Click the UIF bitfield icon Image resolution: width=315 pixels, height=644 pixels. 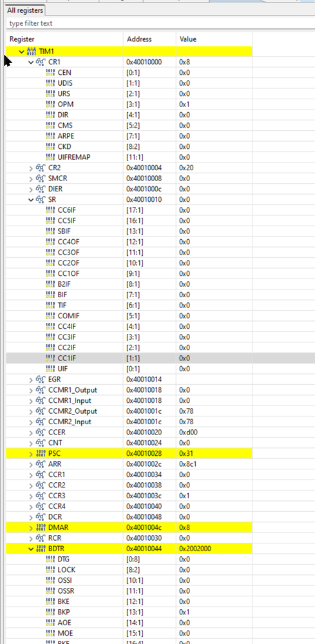click(50, 369)
